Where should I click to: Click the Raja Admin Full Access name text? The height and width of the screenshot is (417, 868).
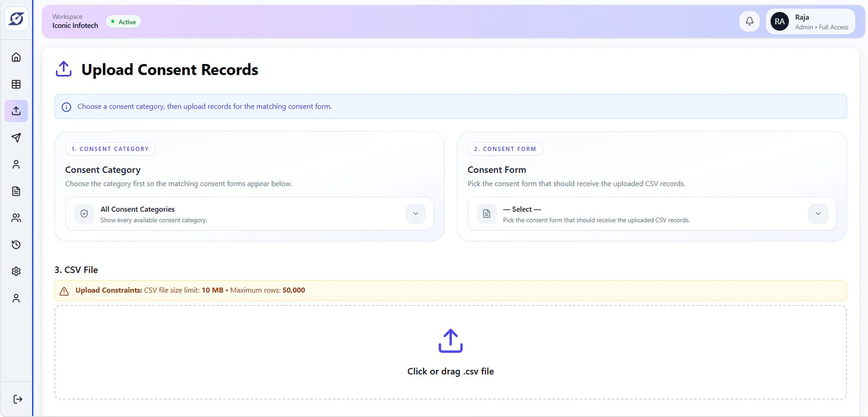pyautogui.click(x=821, y=22)
